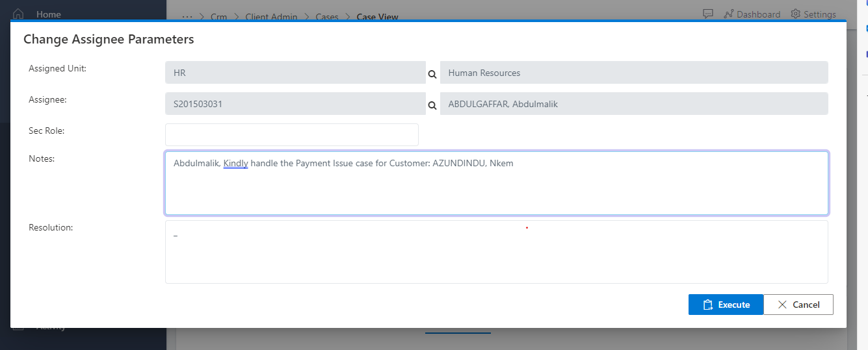This screenshot has height=350, width=868.
Task: Click inside the Resolution text area
Action: coord(496,256)
